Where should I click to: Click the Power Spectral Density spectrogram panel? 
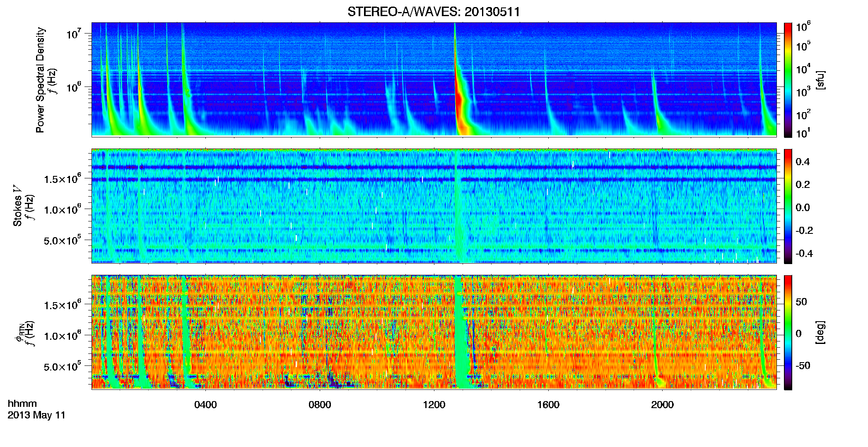434,79
